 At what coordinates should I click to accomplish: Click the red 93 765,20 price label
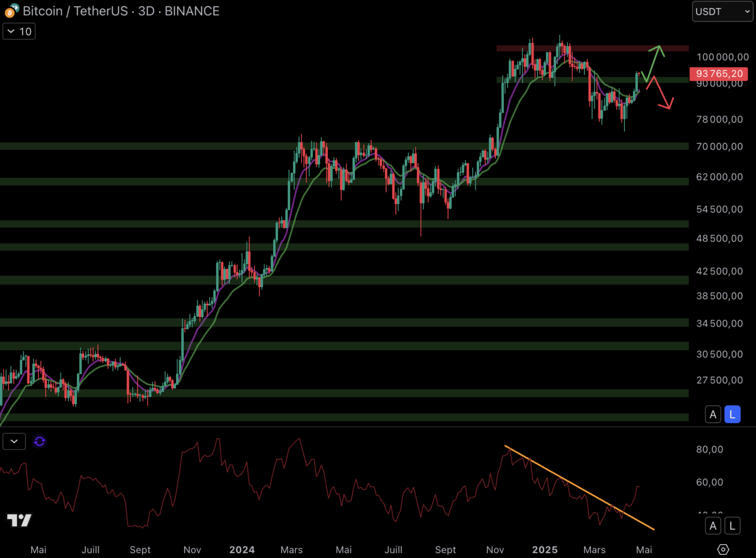(x=719, y=74)
